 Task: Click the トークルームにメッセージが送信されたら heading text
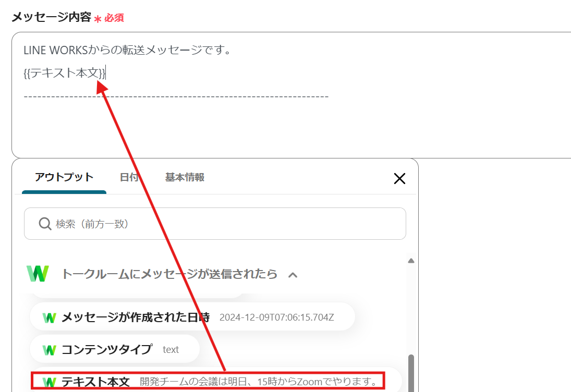(169, 274)
